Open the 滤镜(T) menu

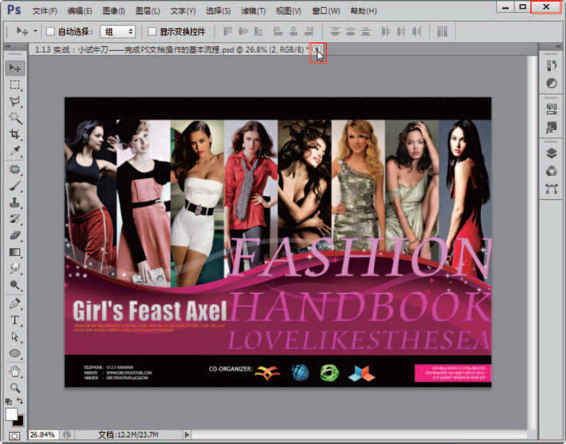click(x=253, y=11)
